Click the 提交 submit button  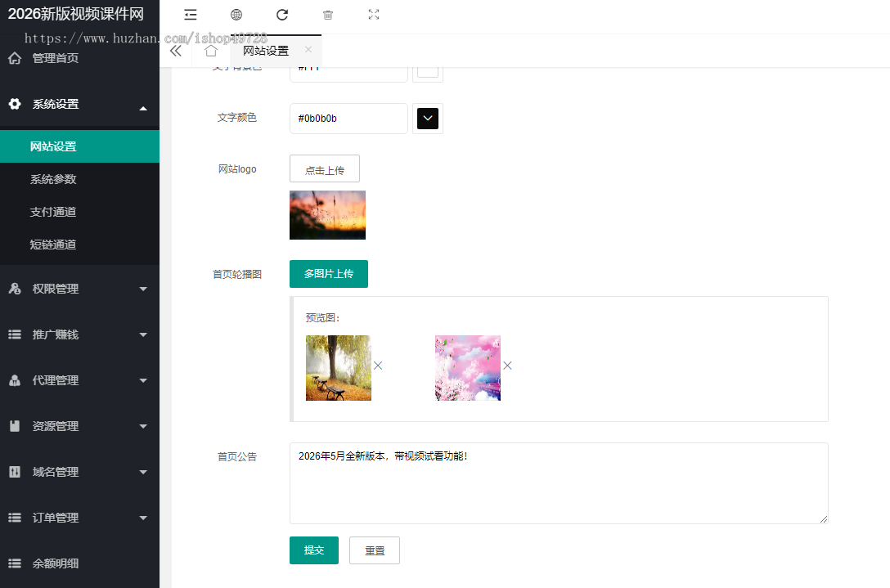[x=314, y=550]
